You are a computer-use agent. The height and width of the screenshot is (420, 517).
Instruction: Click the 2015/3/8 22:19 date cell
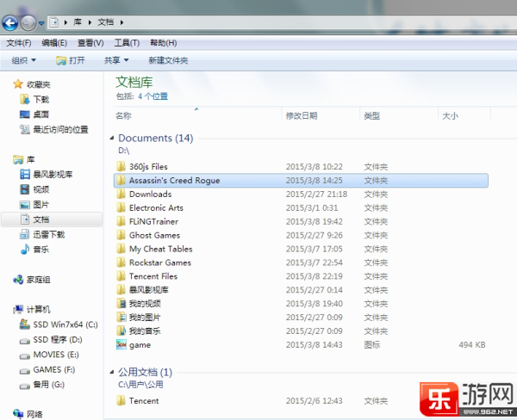(x=315, y=276)
